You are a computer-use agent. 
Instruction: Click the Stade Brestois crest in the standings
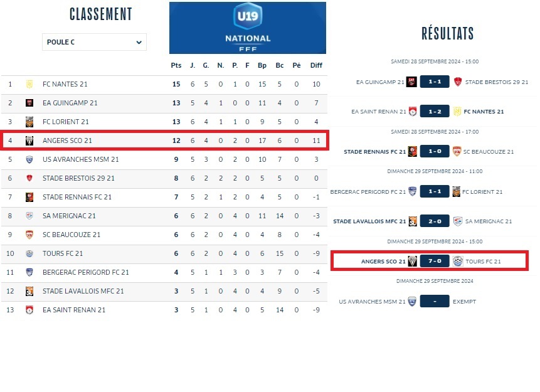29,178
